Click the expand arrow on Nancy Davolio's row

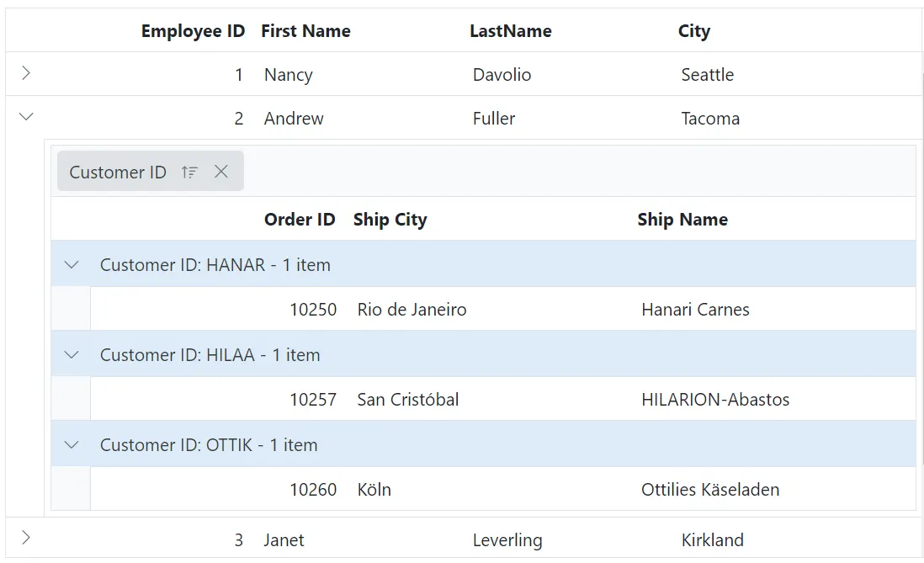25,73
